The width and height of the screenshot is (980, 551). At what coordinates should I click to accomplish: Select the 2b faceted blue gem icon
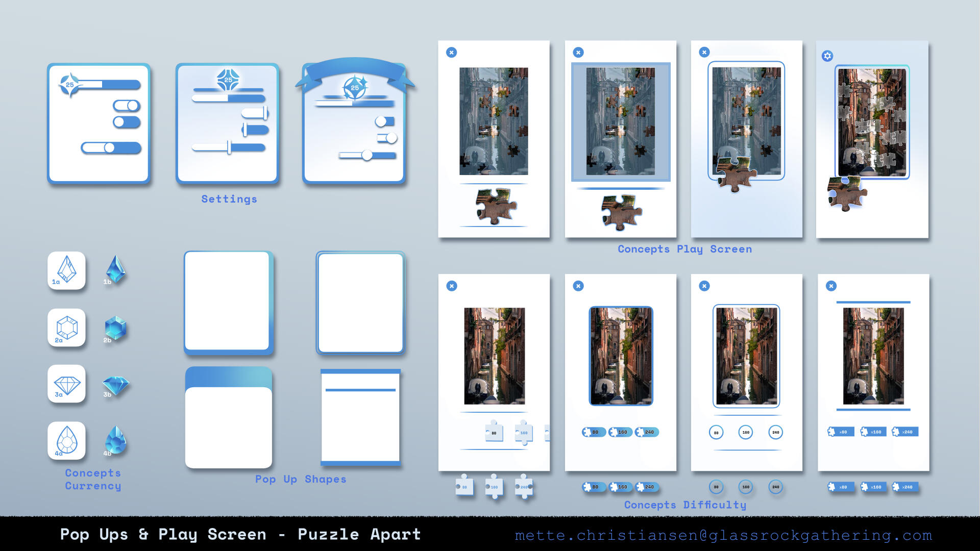pyautogui.click(x=114, y=328)
